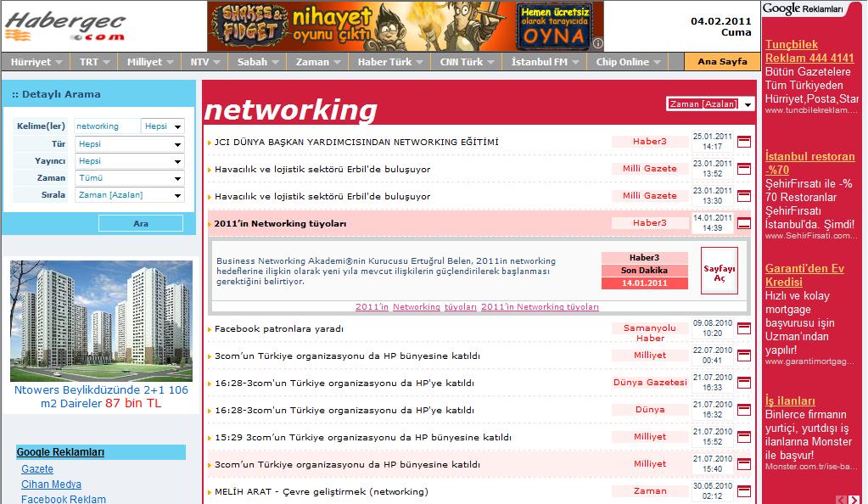Open the Zaman menu item
This screenshot has width=868, height=504.
coord(317,62)
